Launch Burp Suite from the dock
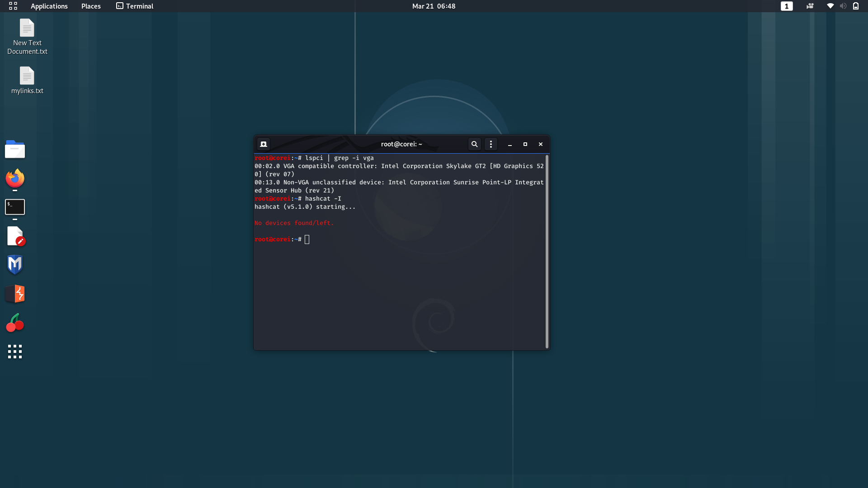The height and width of the screenshot is (488, 868). [15, 294]
